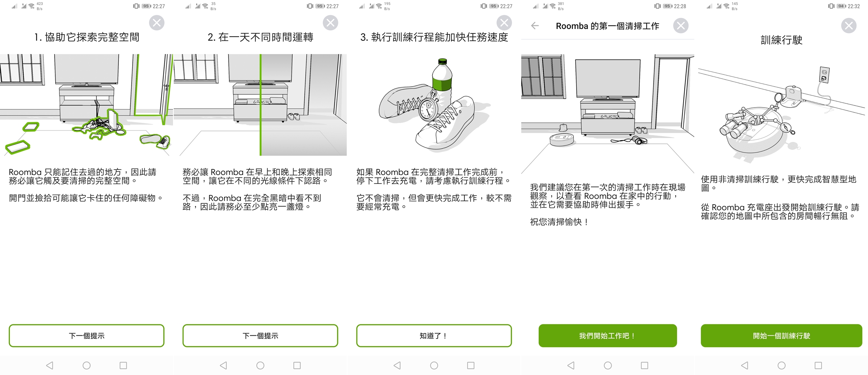Tap Android back key on third screen
Screen dimensions: 868x375
(x=397, y=365)
